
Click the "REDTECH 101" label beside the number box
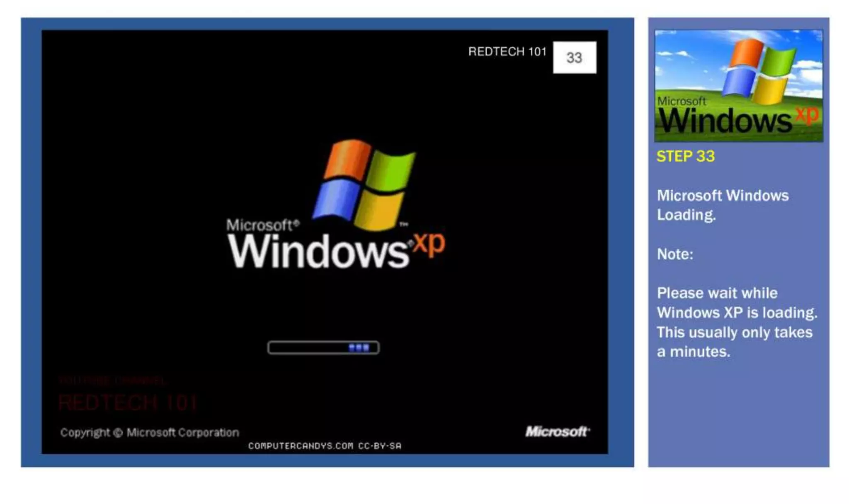(x=507, y=52)
